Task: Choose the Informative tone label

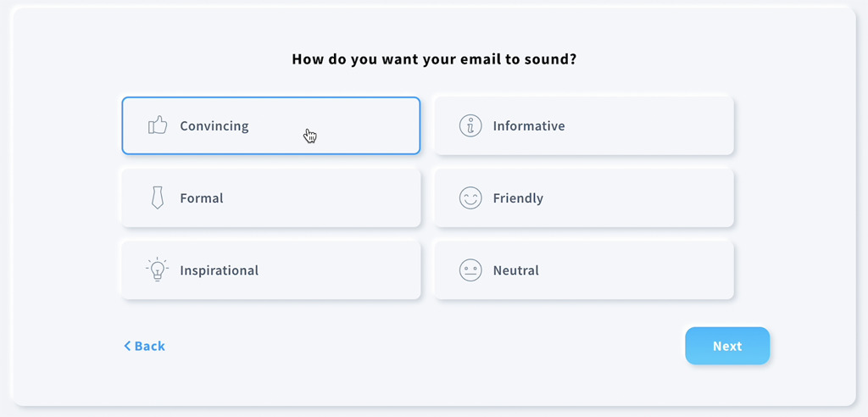Action: [529, 125]
